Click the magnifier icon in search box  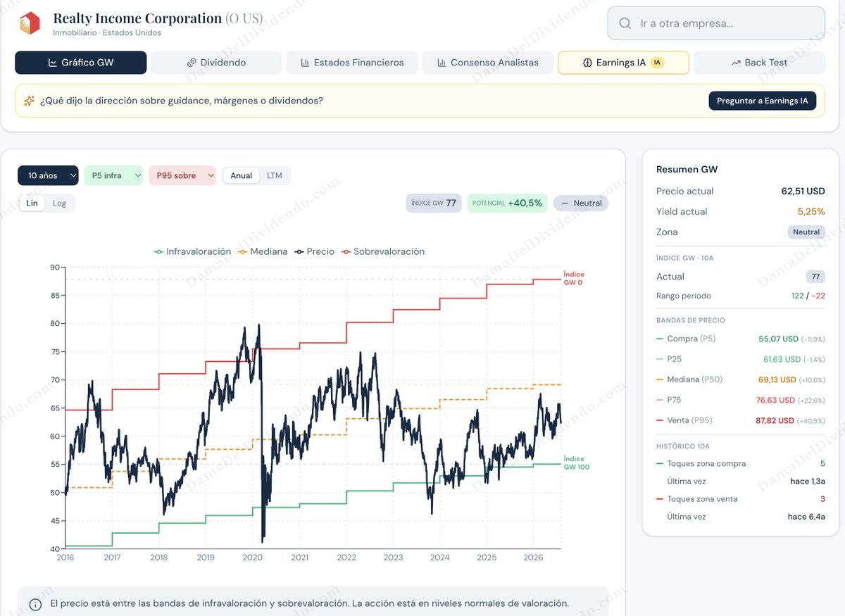tap(625, 23)
